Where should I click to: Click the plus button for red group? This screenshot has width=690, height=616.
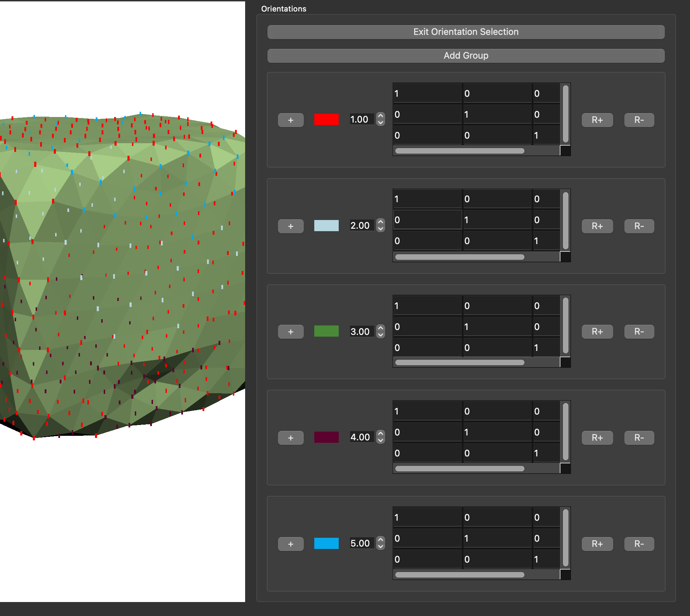291,120
